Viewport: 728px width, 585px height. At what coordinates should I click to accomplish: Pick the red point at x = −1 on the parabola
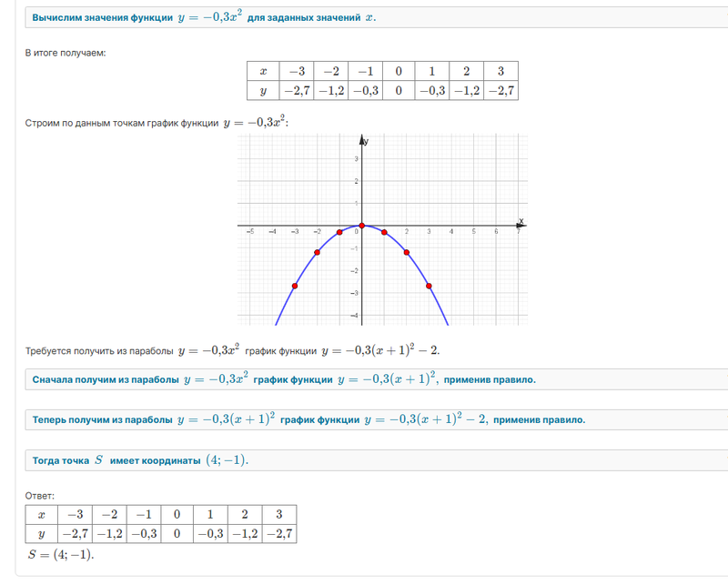pyautogui.click(x=339, y=233)
